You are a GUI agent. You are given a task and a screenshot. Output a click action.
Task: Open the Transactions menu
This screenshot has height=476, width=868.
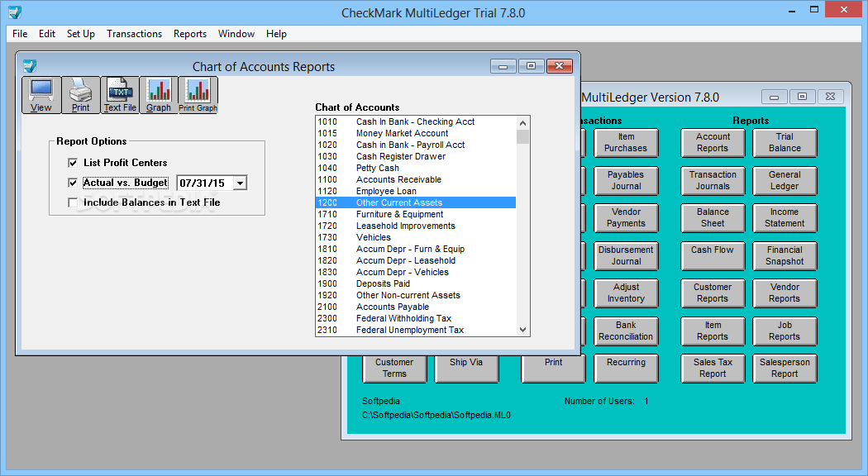pos(135,34)
